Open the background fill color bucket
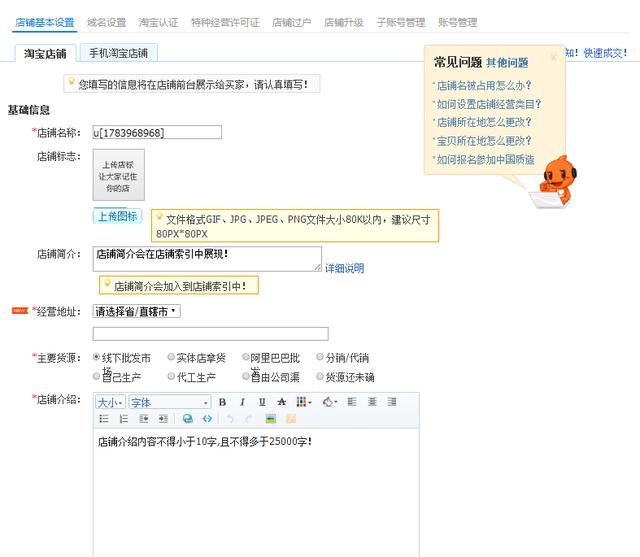640x557 pixels. [329, 402]
